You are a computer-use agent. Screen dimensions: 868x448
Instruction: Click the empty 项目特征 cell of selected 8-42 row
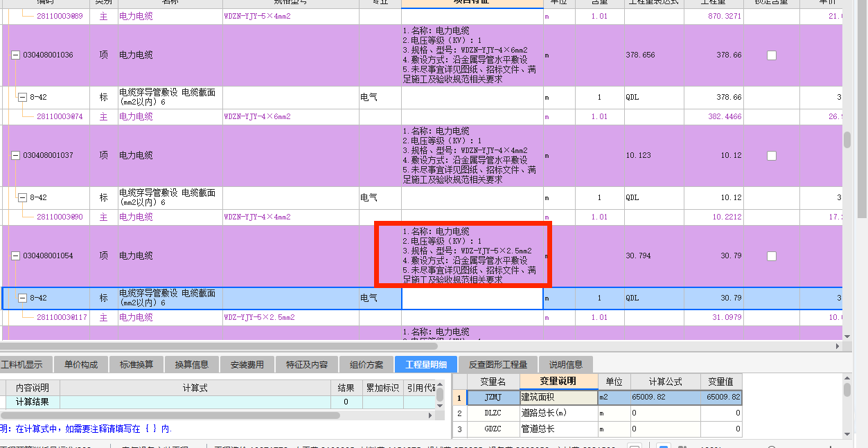[472, 298]
